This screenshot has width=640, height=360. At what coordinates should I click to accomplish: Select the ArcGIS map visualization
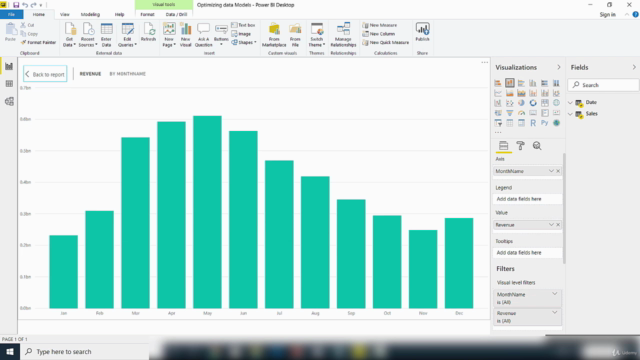click(556, 123)
